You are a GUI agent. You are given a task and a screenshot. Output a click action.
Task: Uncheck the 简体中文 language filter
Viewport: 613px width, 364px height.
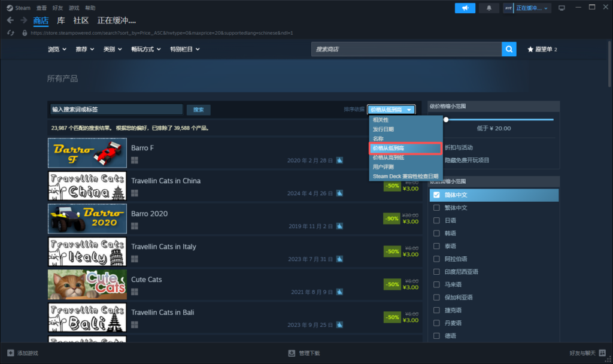pyautogui.click(x=436, y=195)
